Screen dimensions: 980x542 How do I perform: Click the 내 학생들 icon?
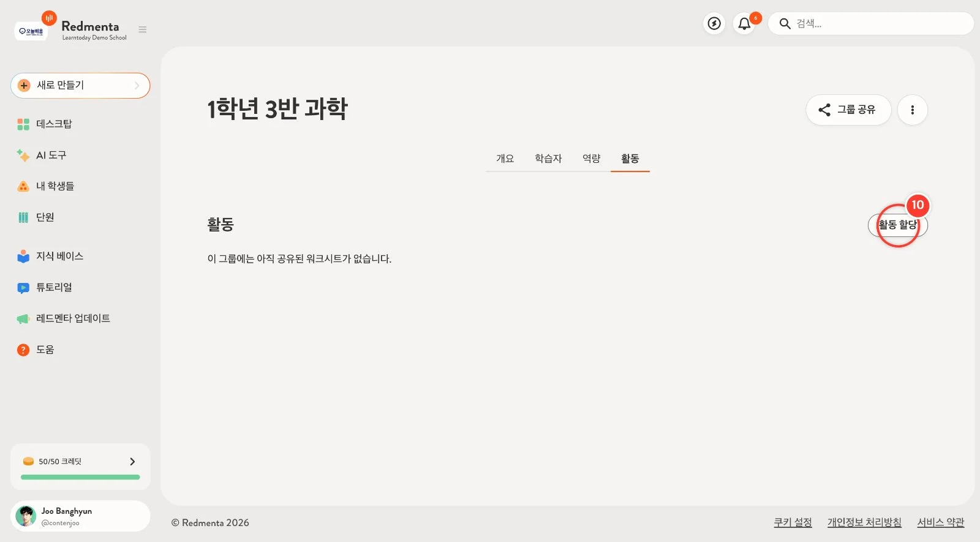click(23, 186)
